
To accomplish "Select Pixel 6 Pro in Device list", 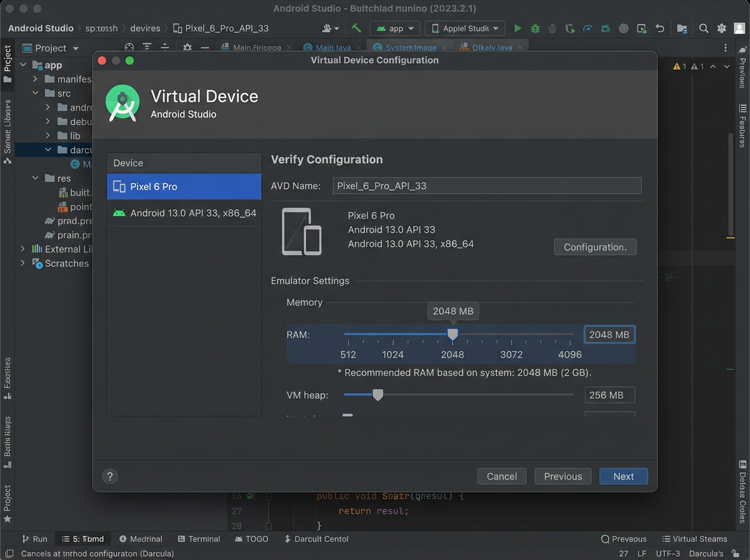I will (x=184, y=186).
